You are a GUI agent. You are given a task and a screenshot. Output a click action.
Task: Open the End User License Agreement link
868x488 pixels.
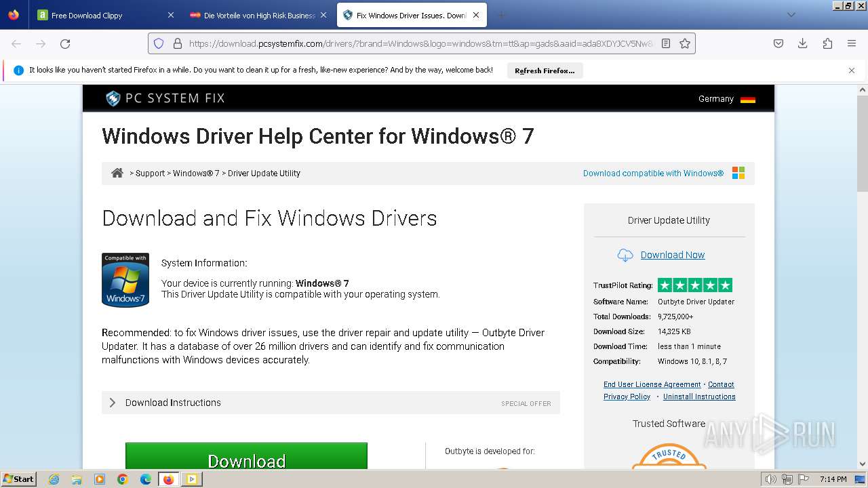[652, 384]
